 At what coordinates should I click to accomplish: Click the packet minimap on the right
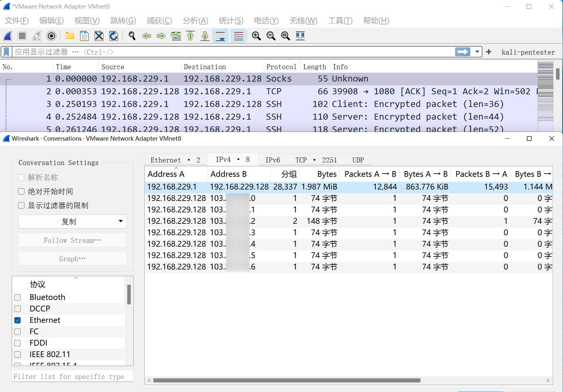pyautogui.click(x=546, y=95)
